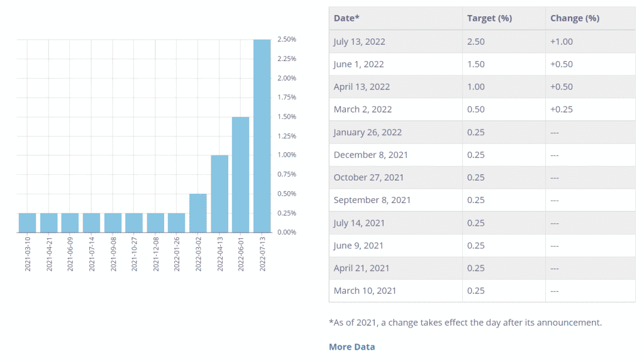The width and height of the screenshot is (644, 361).
Task: Click the Target (%) column header
Action: [489, 18]
